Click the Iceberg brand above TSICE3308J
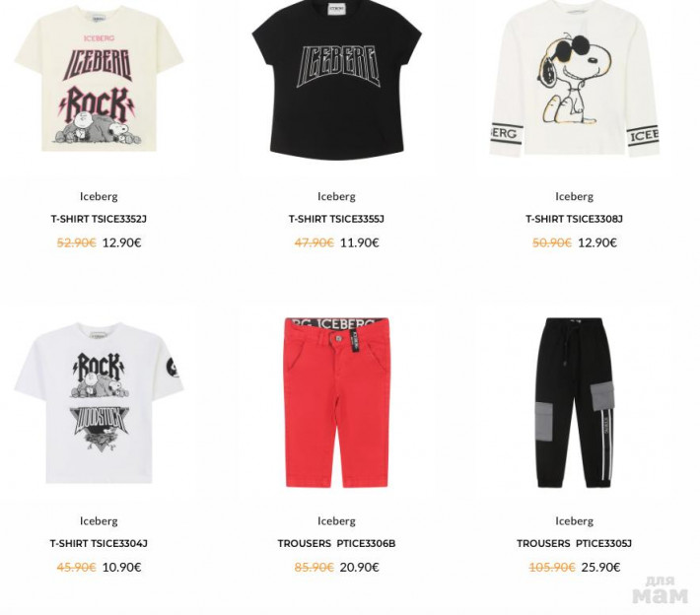700x615 pixels. point(574,196)
